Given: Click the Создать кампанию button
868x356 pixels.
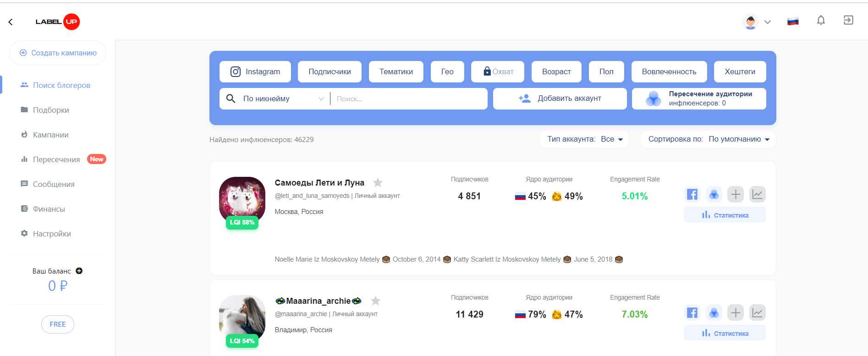Looking at the screenshot, I should pyautogui.click(x=58, y=53).
